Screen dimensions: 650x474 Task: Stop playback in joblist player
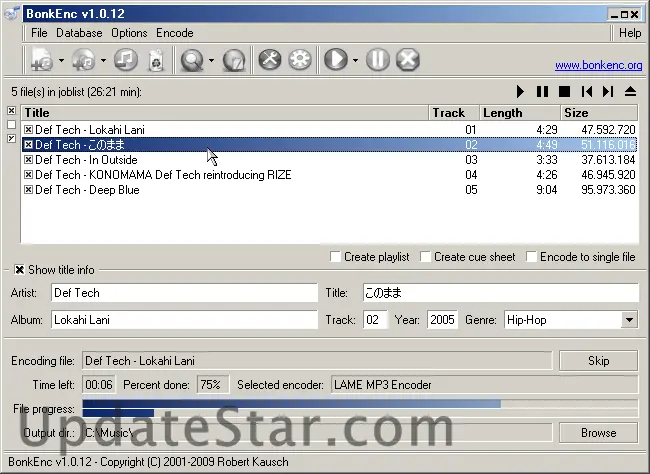564,91
